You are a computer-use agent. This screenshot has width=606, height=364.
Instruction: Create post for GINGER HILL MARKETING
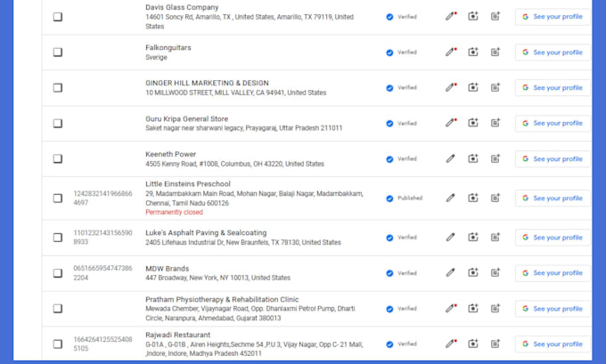(x=495, y=87)
